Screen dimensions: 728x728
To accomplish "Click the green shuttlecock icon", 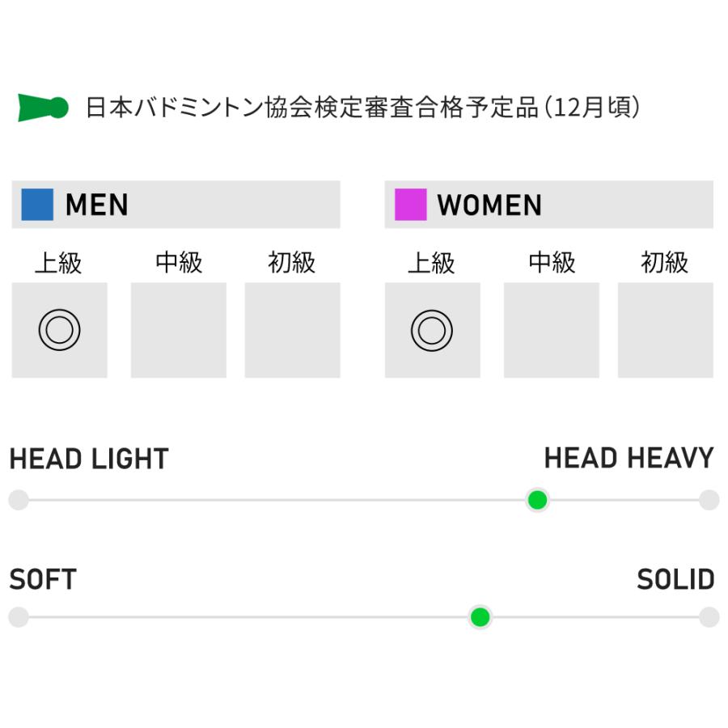I will tap(43, 108).
